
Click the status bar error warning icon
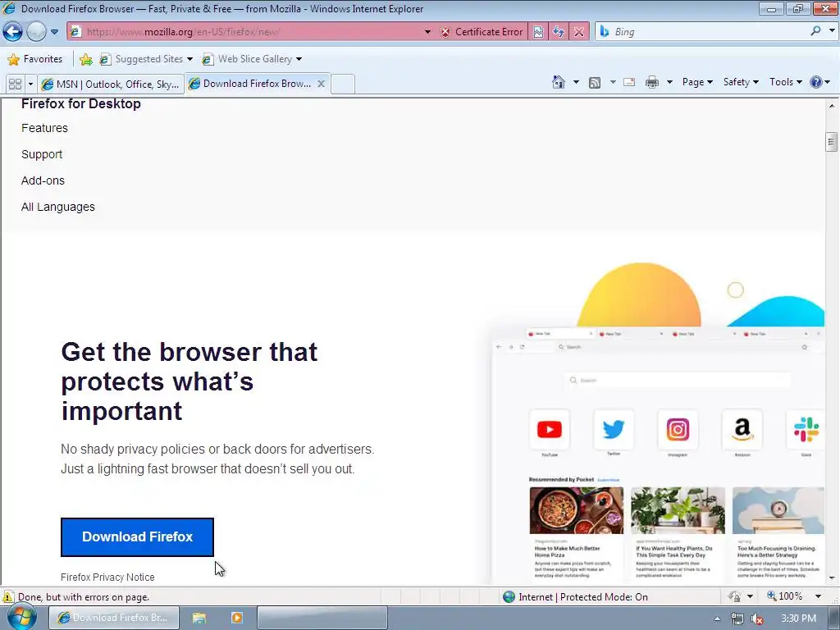click(x=8, y=597)
